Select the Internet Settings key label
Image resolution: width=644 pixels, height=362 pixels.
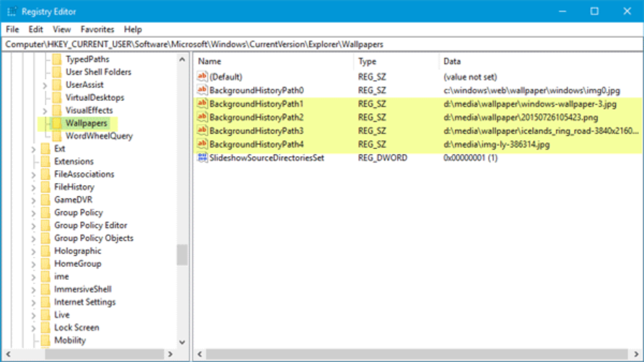[x=85, y=302]
